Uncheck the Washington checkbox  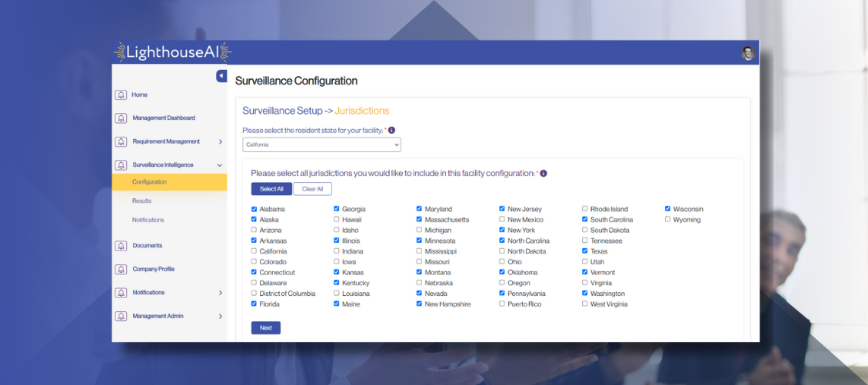584,294
